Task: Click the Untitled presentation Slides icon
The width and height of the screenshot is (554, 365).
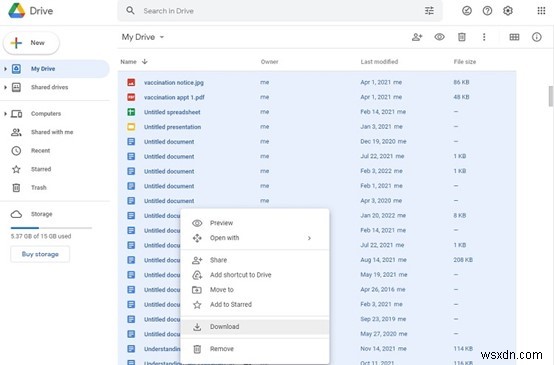Action: tap(131, 127)
